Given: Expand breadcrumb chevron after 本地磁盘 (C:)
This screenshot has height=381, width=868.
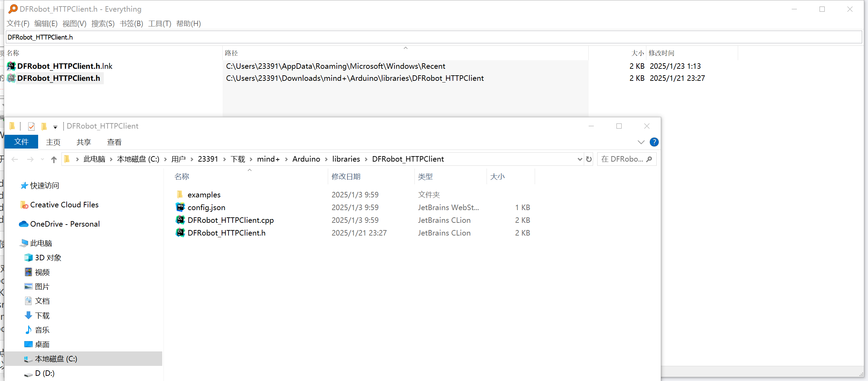Looking at the screenshot, I should coord(166,159).
